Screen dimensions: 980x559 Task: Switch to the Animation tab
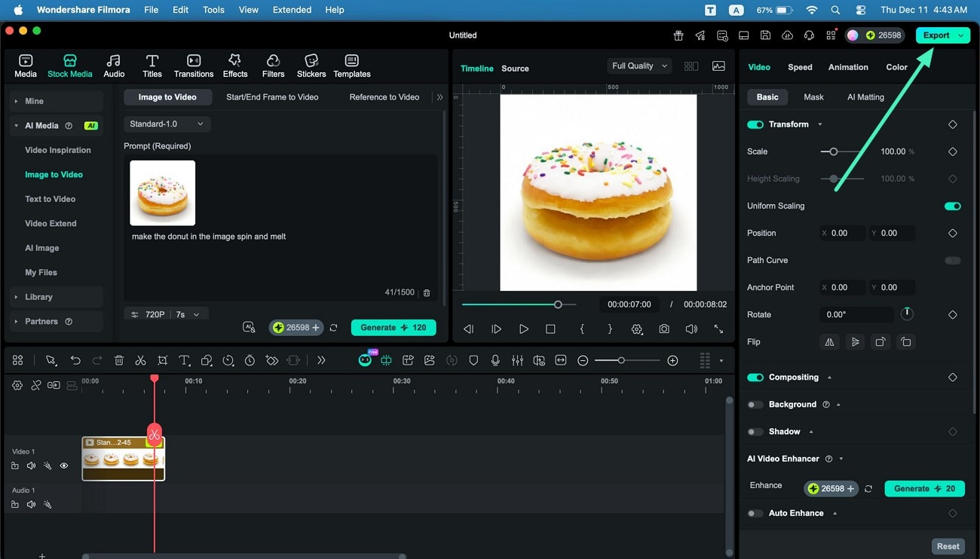click(847, 67)
